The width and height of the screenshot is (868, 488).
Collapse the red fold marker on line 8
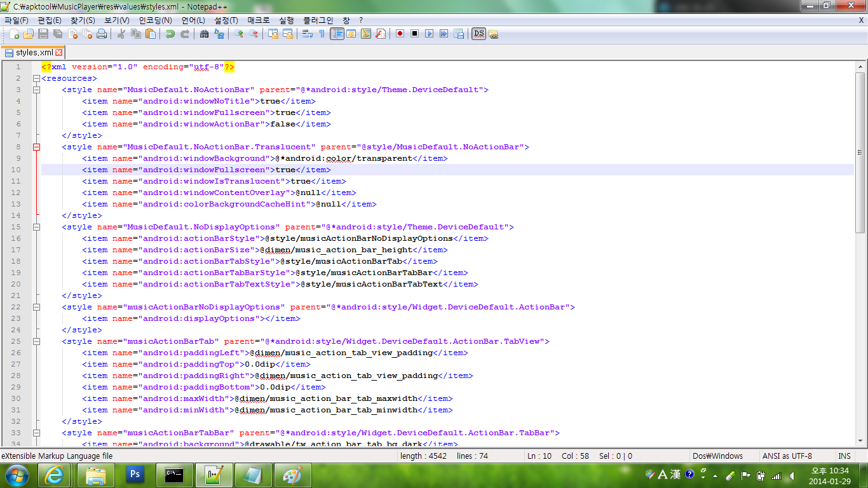pyautogui.click(x=36, y=147)
